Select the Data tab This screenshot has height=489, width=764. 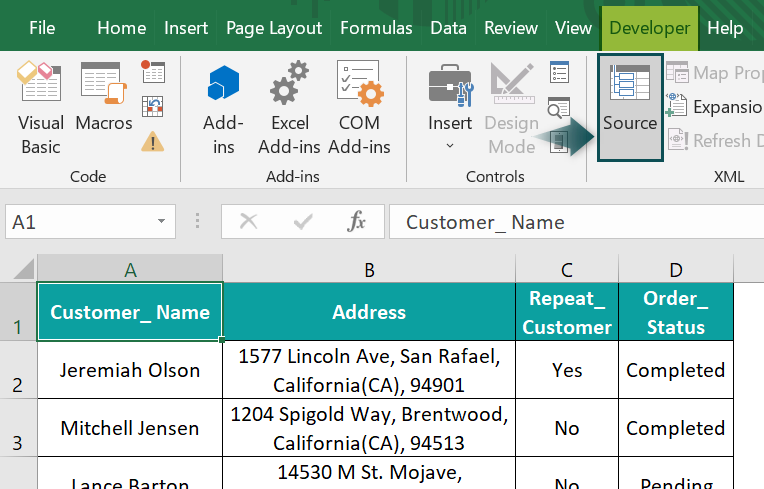tap(448, 28)
